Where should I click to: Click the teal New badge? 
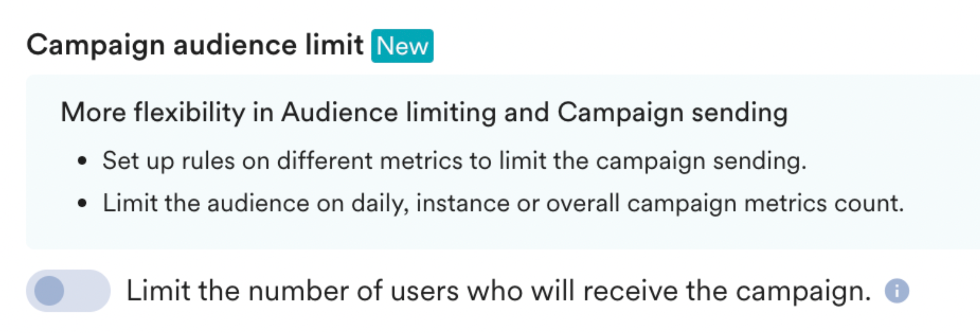coord(402,46)
